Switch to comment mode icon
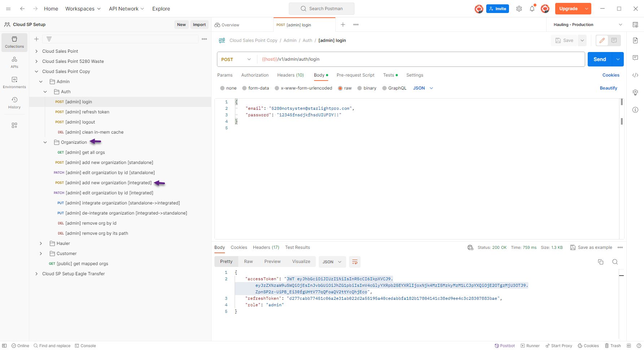This screenshot has width=644, height=350. pyautogui.click(x=614, y=40)
